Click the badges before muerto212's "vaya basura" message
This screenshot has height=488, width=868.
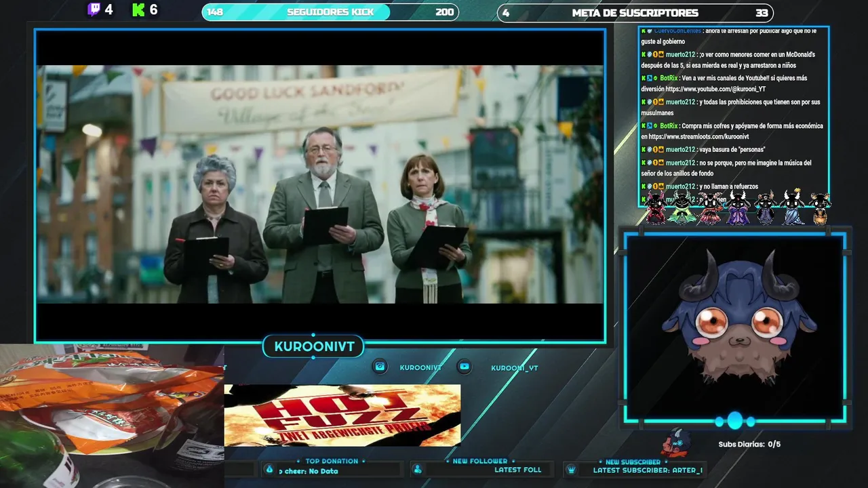point(652,149)
